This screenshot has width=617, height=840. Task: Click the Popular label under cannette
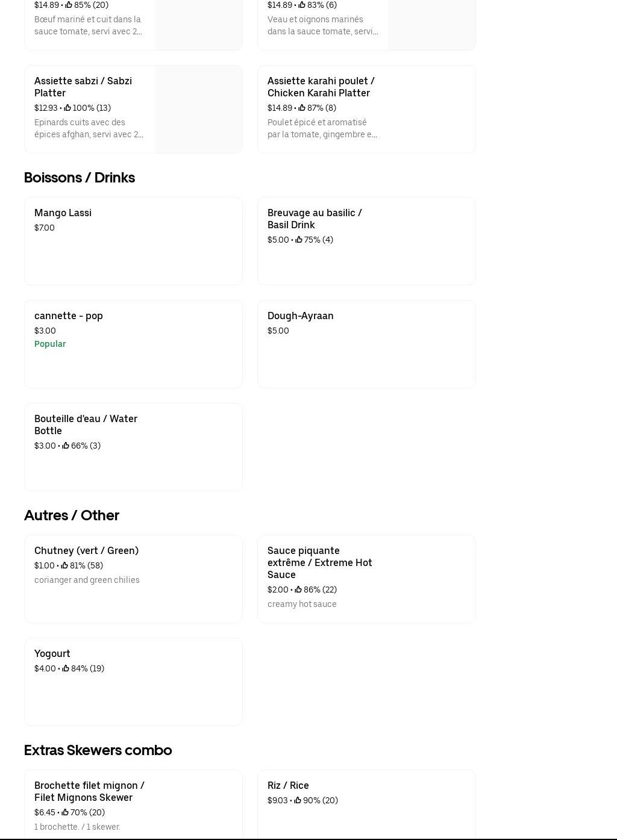[50, 344]
